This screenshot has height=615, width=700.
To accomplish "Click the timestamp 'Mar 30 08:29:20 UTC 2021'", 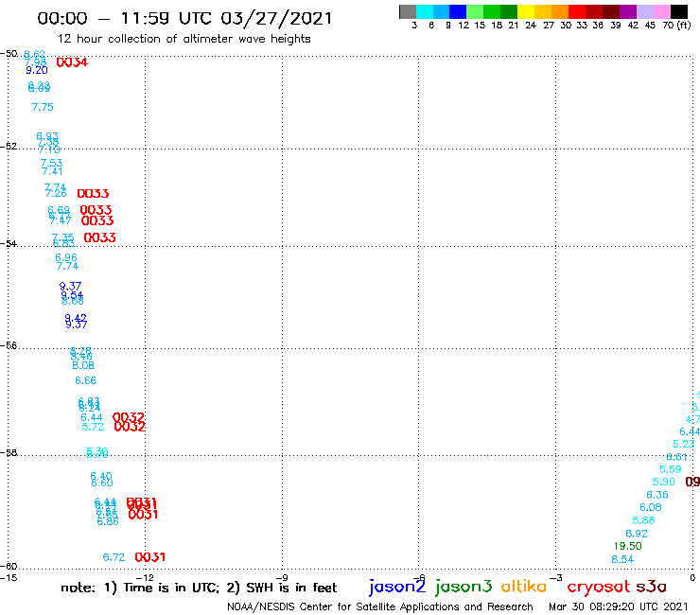I will [x=619, y=606].
